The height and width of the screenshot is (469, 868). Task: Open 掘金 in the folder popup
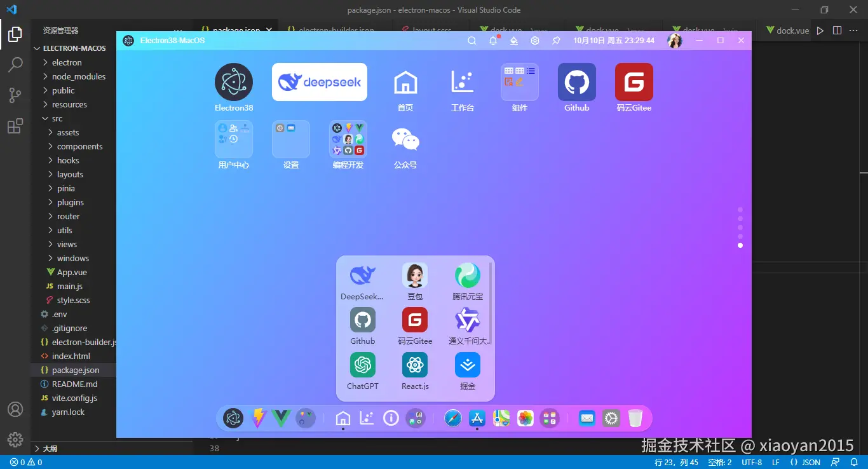468,365
